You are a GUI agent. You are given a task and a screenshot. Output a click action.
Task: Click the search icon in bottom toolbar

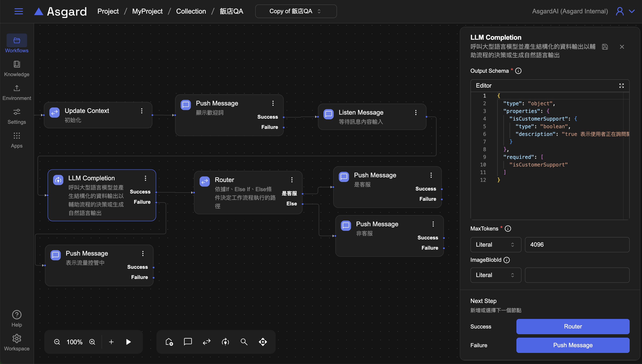[244, 342]
